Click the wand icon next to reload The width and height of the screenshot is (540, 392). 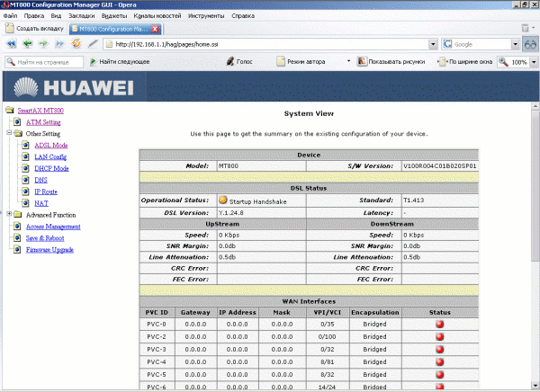93,44
